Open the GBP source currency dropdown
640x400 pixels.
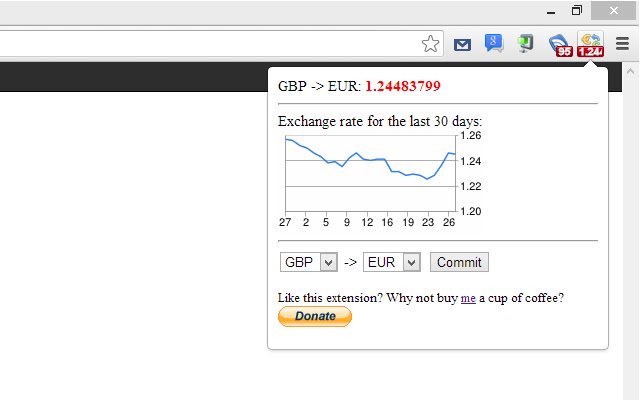click(x=309, y=262)
